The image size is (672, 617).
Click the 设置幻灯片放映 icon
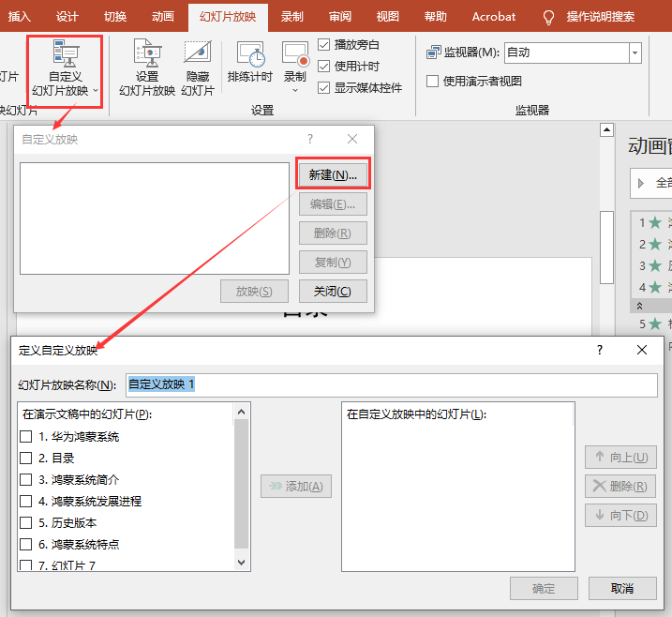point(147,56)
